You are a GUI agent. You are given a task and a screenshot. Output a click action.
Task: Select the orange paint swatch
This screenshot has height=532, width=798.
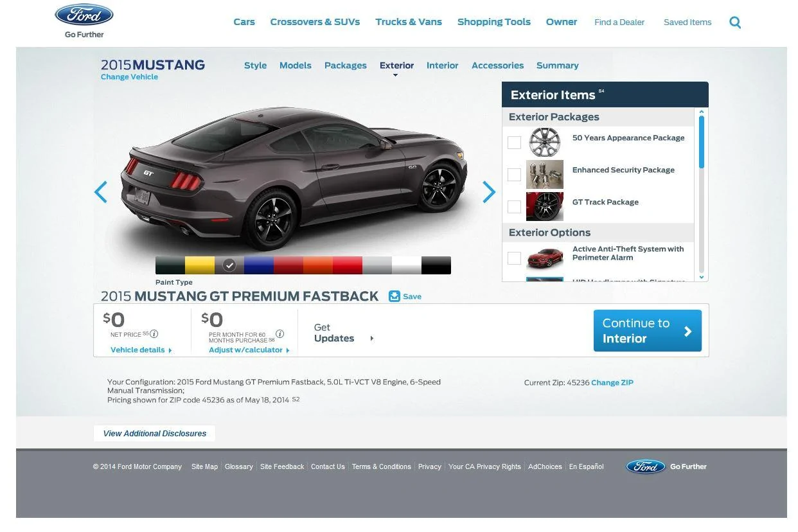(318, 265)
